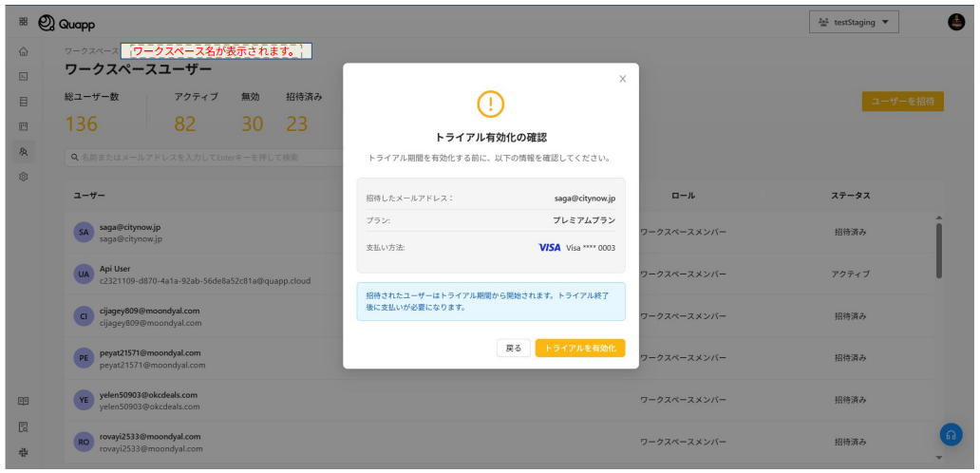
Task: Open the user profile avatar menu
Action: pos(955,22)
